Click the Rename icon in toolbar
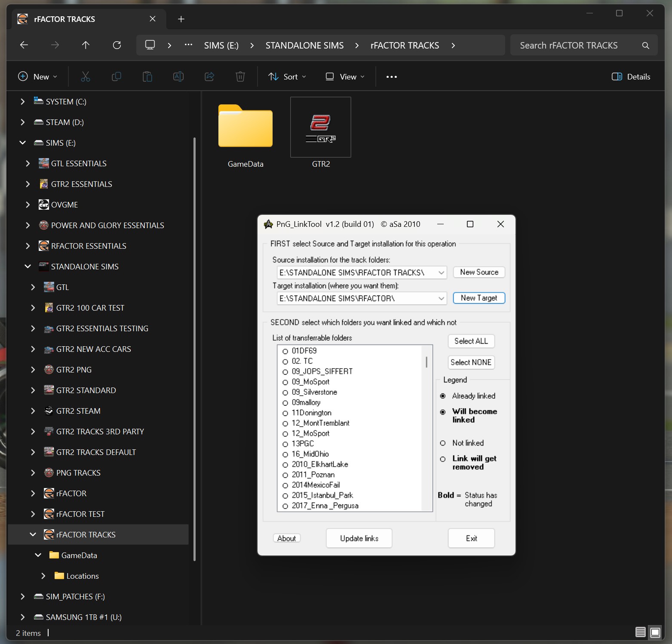672x644 pixels. (178, 77)
